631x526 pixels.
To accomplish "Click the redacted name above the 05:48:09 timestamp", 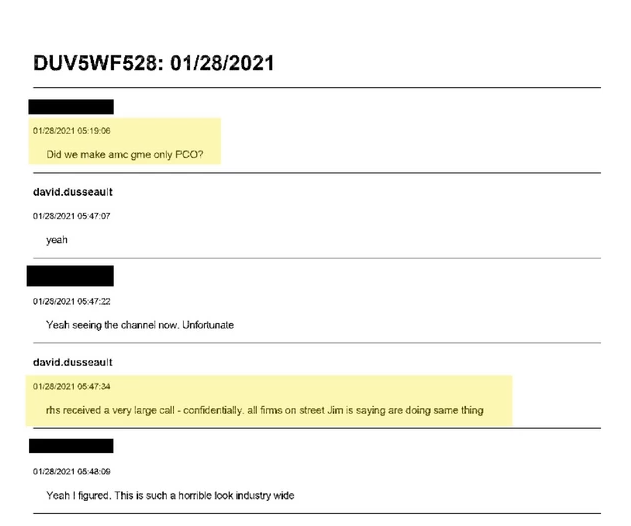I will point(70,446).
